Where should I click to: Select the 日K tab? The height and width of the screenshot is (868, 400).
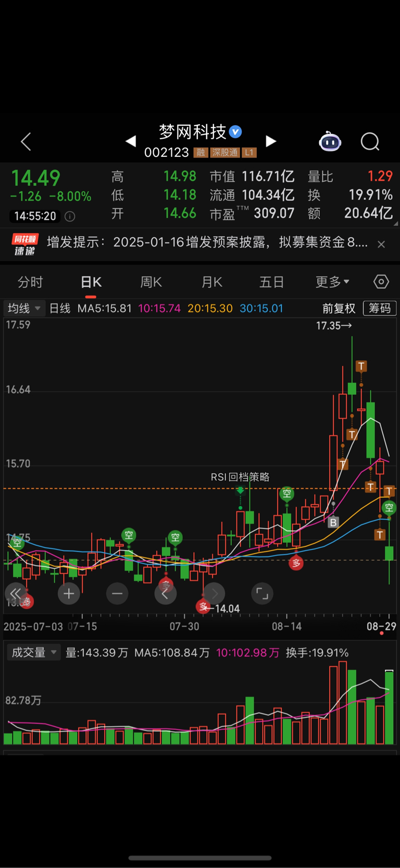pyautogui.click(x=91, y=282)
